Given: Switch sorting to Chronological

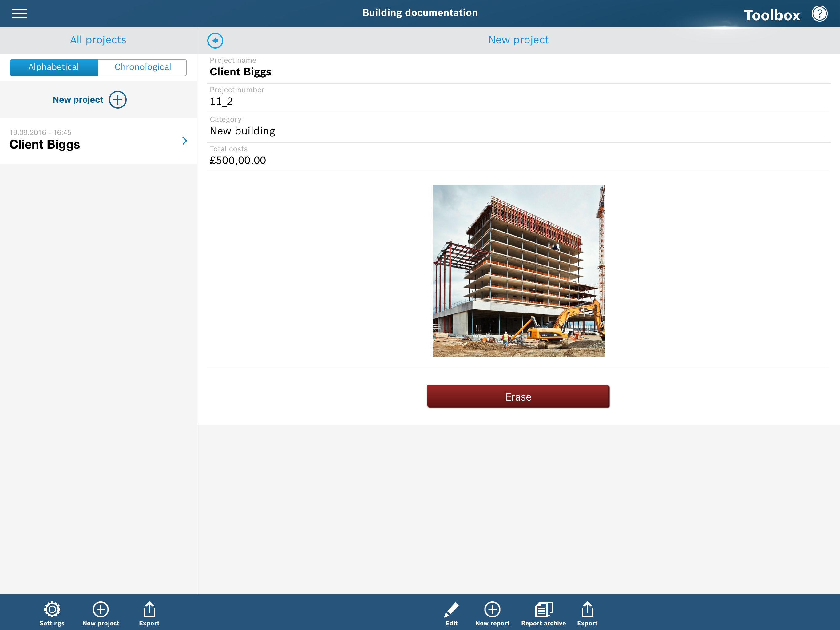Looking at the screenshot, I should [142, 67].
